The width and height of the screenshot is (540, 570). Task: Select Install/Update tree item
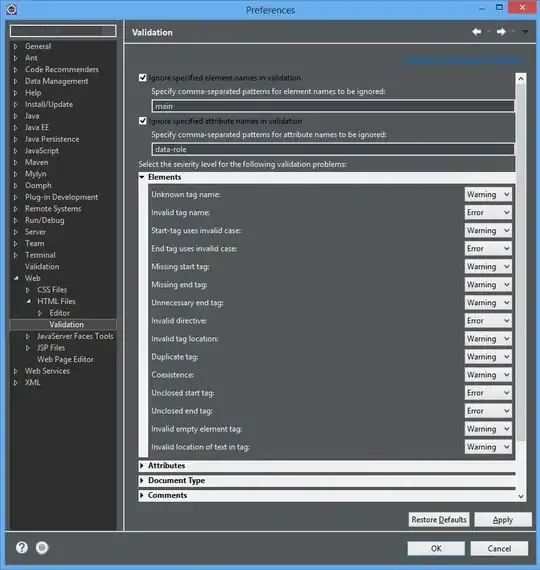(x=49, y=104)
